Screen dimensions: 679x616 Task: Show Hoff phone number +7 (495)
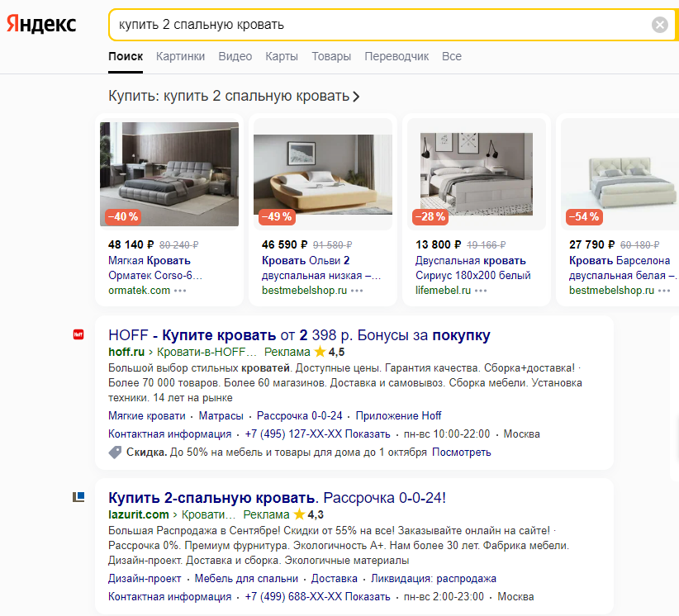317,434
